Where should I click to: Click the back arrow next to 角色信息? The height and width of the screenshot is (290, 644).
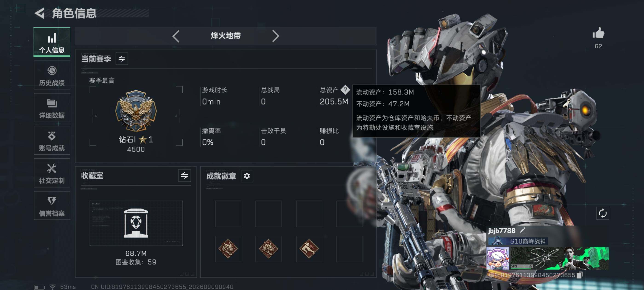pos(40,13)
